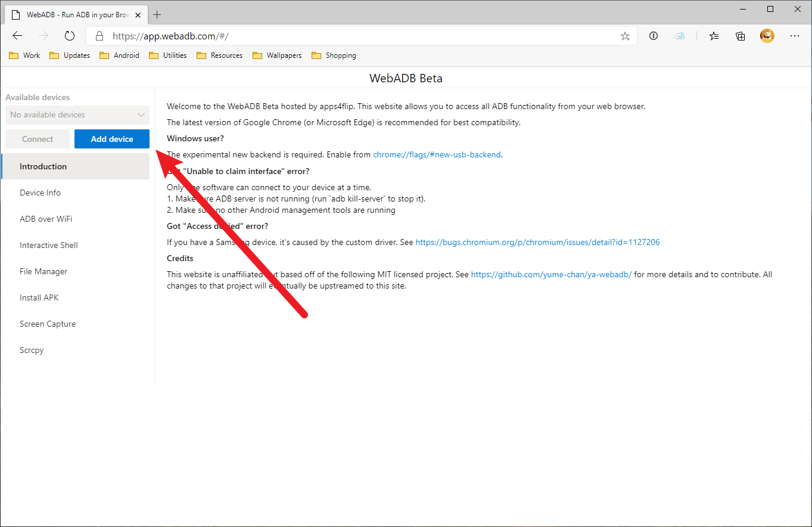Open the Updates bookmarks folder
The height and width of the screenshot is (527, 812).
click(x=70, y=55)
